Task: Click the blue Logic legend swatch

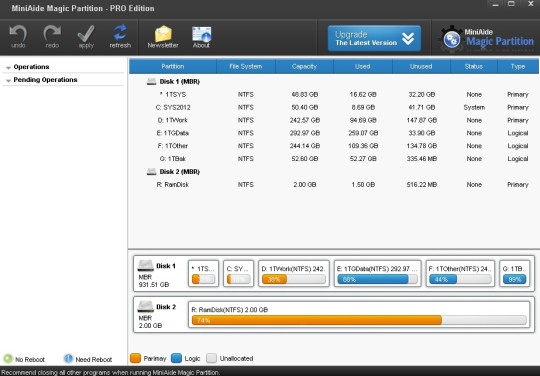Action: [x=176, y=358]
